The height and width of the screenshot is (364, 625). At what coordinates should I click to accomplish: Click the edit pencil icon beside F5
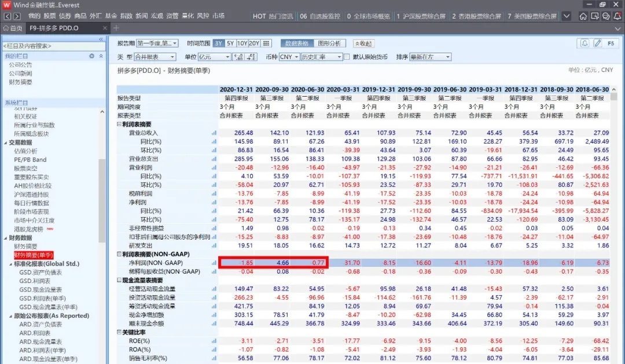pos(597,43)
